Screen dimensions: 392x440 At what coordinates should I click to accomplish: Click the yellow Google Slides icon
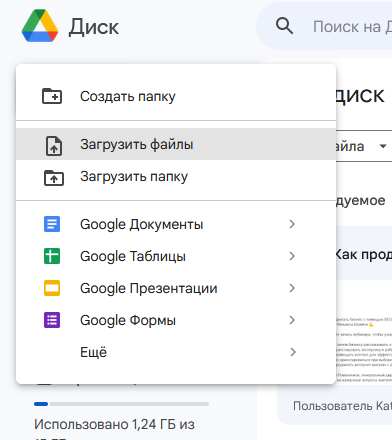point(52,288)
